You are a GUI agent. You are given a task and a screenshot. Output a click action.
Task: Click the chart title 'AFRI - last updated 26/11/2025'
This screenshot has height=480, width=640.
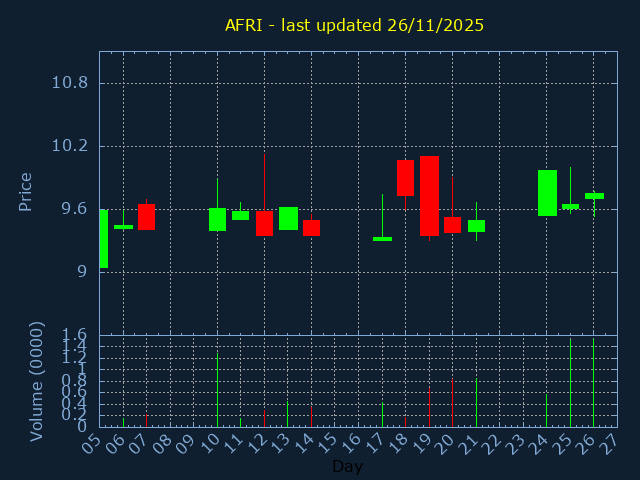click(354, 25)
